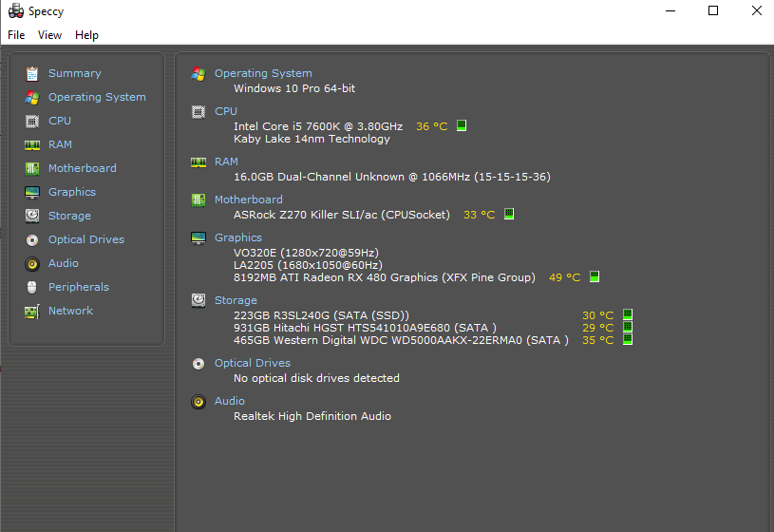Minimize the Speccy window
The width and height of the screenshot is (774, 532).
tap(670, 10)
